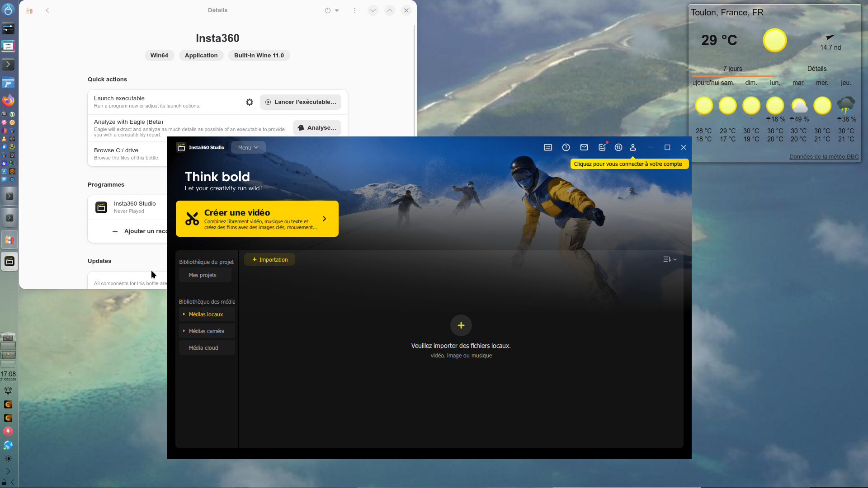
Task: Open the mail envelope icon in Insta360 Studio
Action: (x=584, y=147)
